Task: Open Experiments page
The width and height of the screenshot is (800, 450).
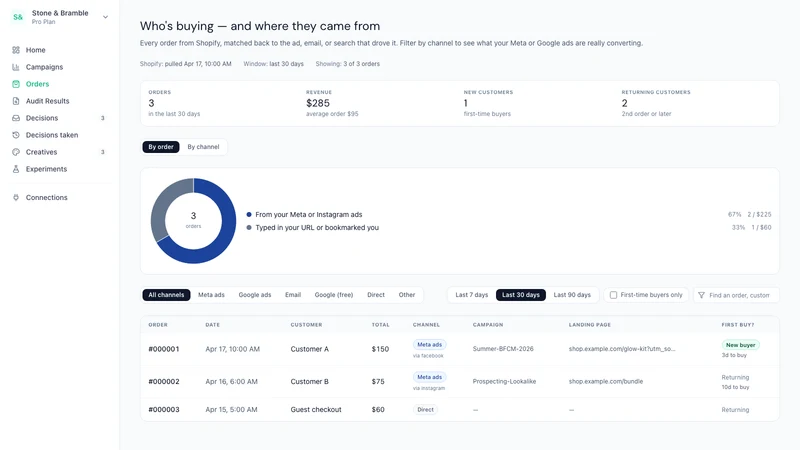Action: [x=46, y=169]
